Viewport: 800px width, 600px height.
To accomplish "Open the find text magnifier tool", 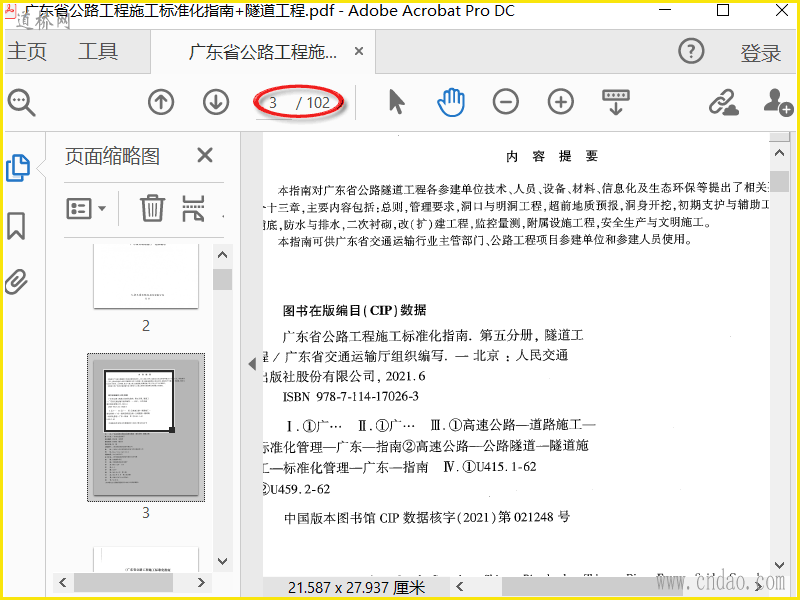I will click(21, 103).
